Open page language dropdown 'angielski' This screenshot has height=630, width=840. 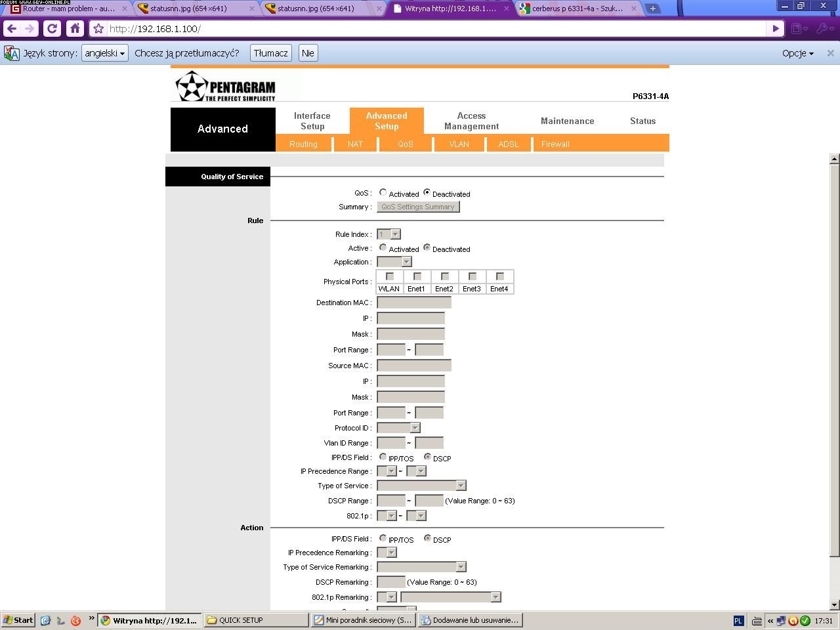coord(104,53)
